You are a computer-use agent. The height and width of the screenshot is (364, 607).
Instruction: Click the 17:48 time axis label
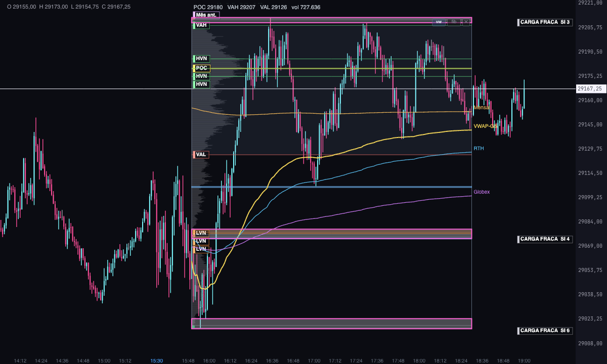(398, 361)
